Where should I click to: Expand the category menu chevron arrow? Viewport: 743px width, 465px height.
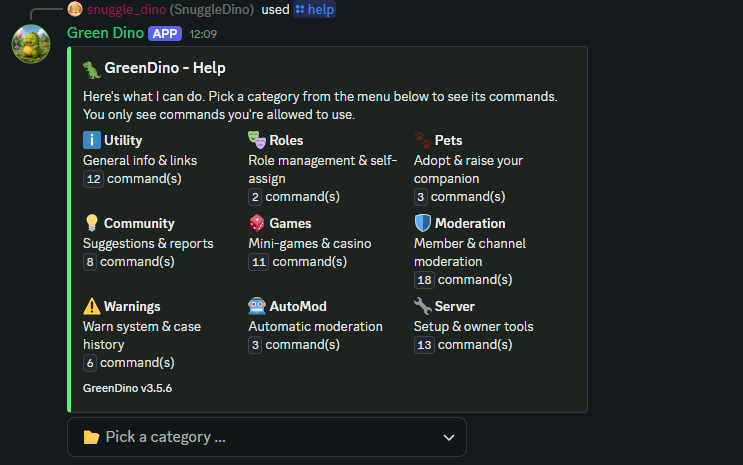tap(449, 438)
